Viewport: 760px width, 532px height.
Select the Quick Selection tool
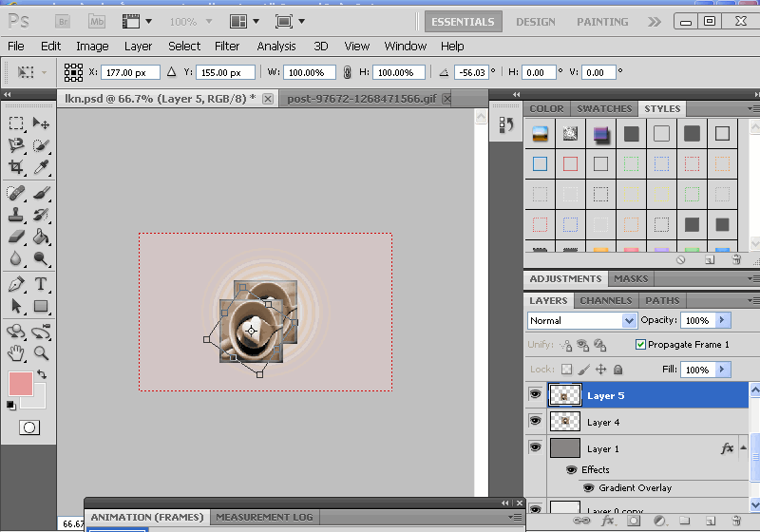pos(41,144)
